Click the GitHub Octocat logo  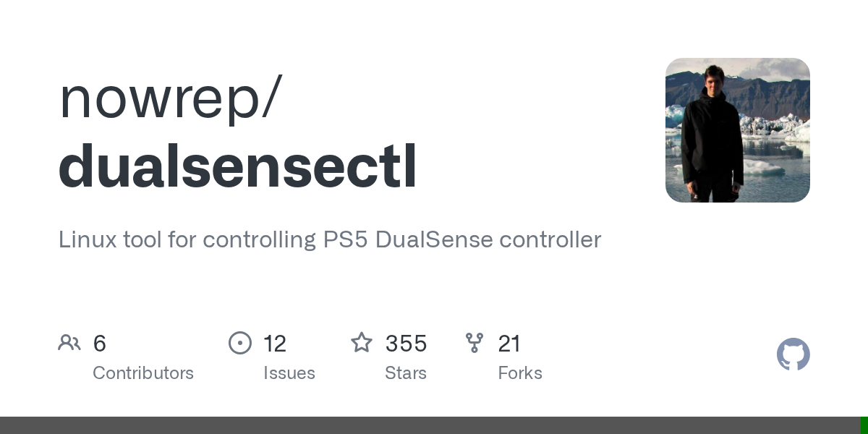(x=793, y=354)
